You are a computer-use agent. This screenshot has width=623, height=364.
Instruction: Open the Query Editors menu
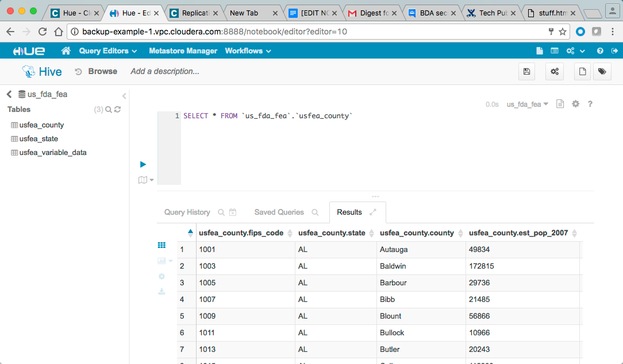[x=108, y=51]
